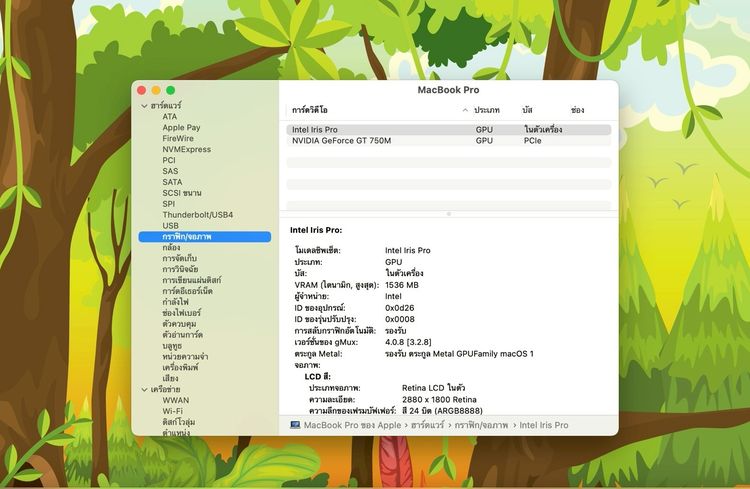The height and width of the screenshot is (489, 750).
Task: Select กำลังไฟ in the sidebar
Action: pos(175,302)
